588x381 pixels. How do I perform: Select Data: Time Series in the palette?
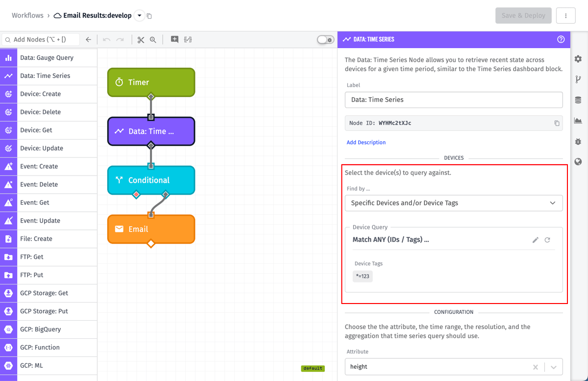click(49, 76)
